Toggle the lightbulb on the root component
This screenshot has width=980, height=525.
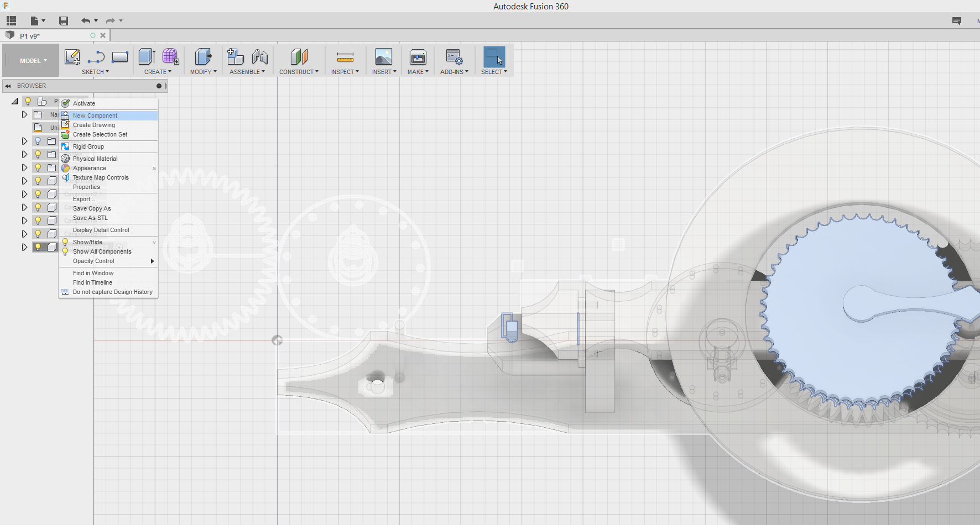[x=28, y=101]
